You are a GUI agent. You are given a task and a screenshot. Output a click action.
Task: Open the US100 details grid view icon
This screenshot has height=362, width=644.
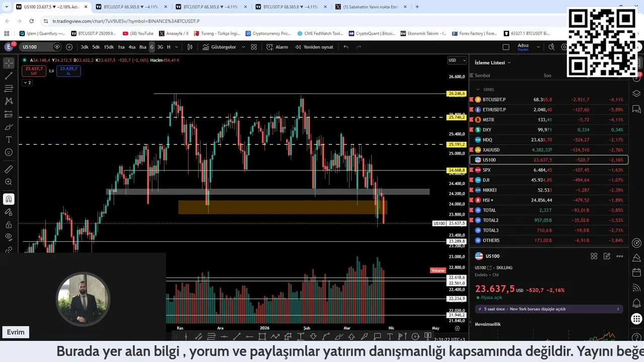coord(594,256)
